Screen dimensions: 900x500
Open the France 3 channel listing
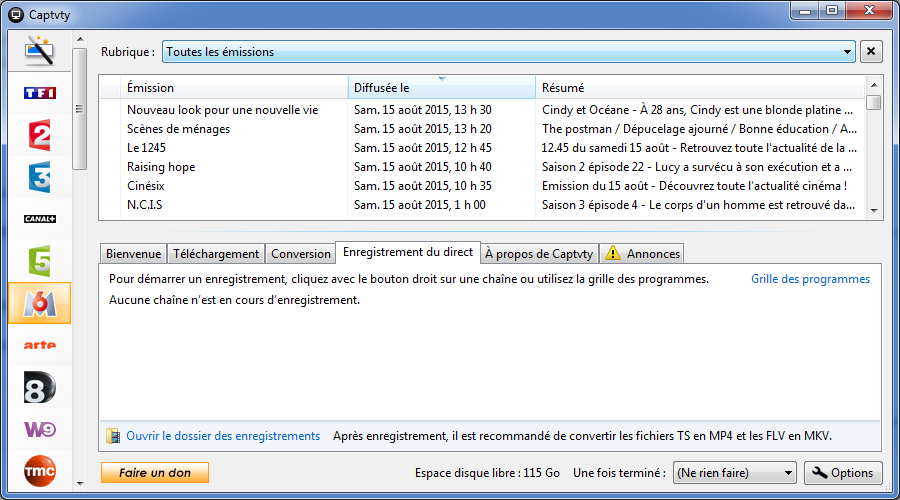point(40,177)
